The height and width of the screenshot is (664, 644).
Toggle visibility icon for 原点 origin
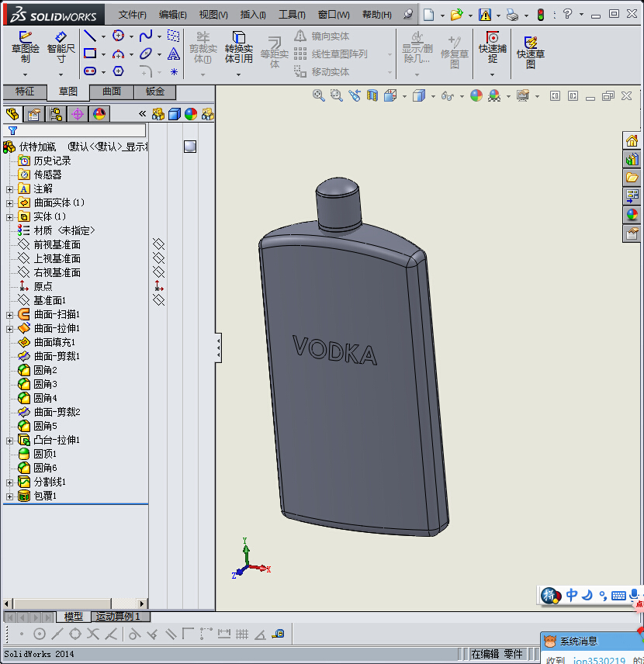pos(158,286)
